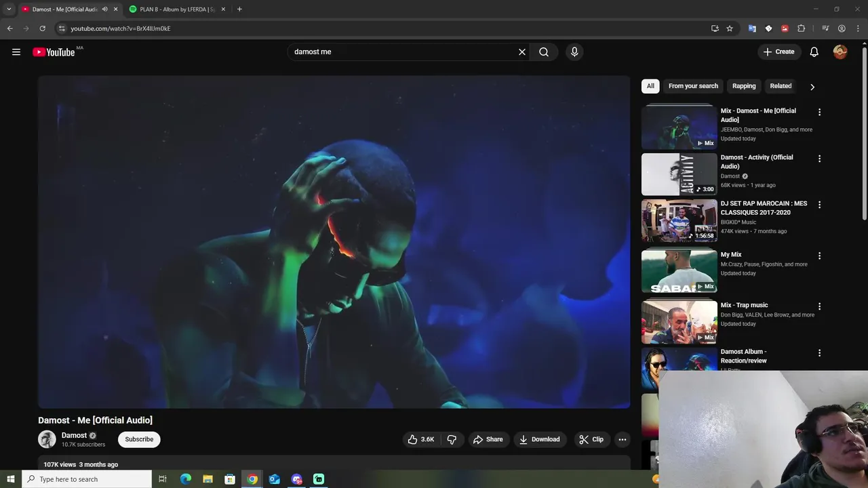Open the Extensions puzzle icon
The image size is (868, 488).
pos(802,28)
